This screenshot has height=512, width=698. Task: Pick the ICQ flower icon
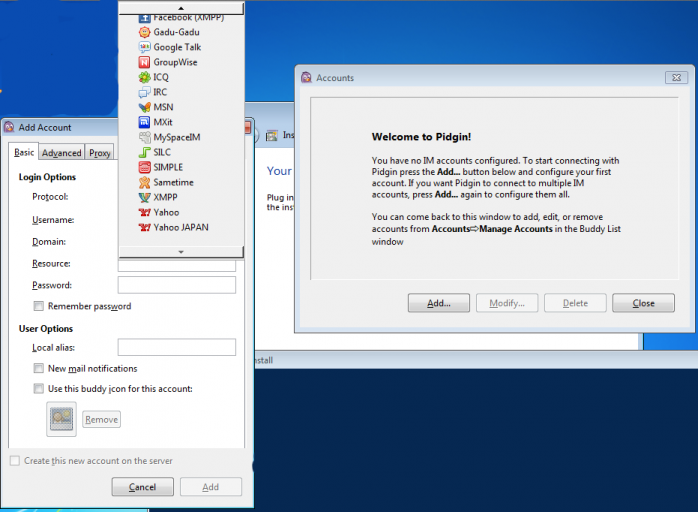[145, 77]
